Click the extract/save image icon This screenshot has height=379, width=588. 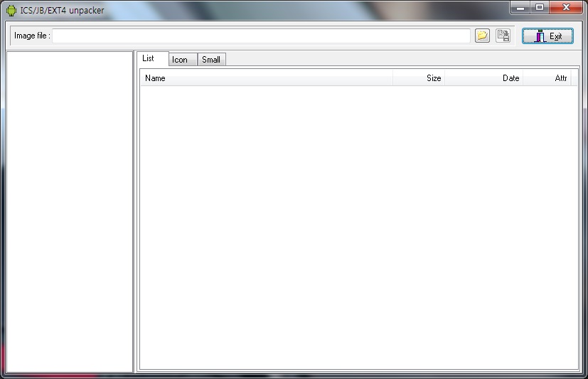click(x=503, y=36)
